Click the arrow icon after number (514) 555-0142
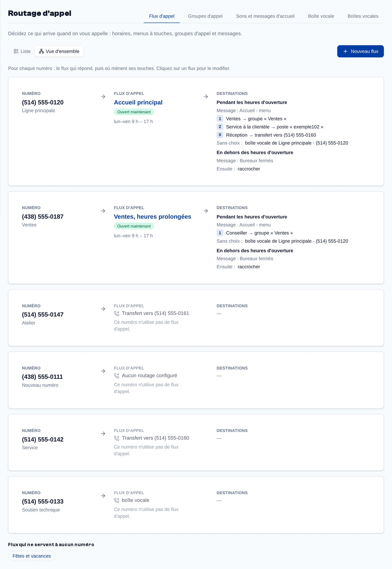The image size is (392, 569). pyautogui.click(x=103, y=434)
